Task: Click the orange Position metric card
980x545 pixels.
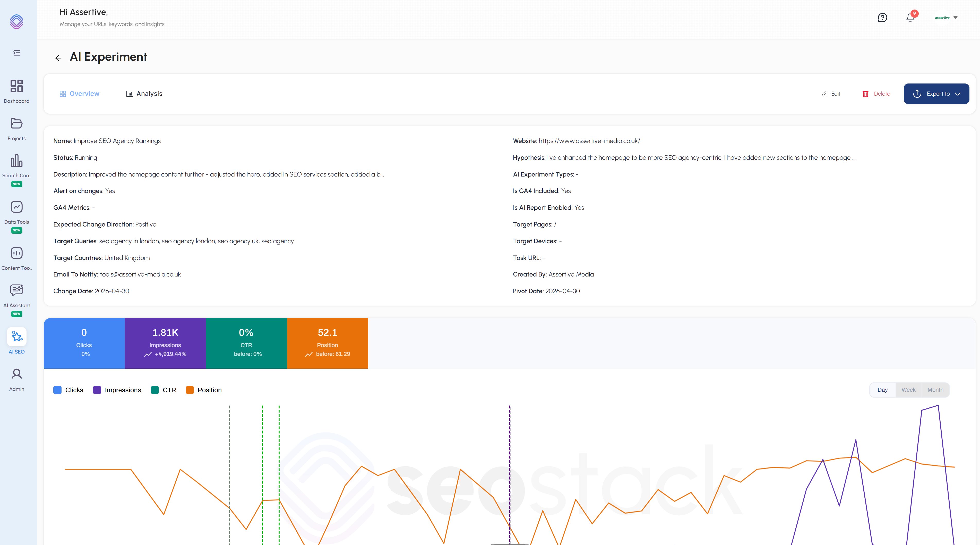Action: [328, 343]
